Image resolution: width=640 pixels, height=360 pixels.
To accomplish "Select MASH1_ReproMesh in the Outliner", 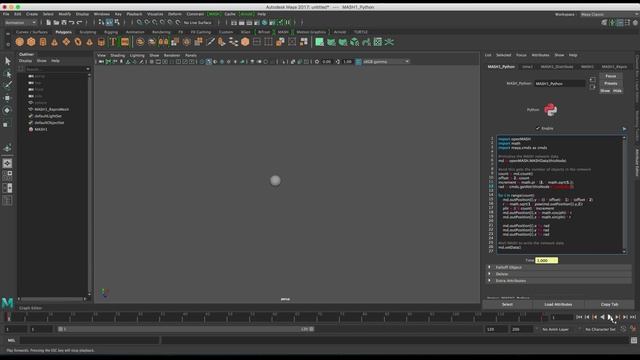I will (51, 109).
